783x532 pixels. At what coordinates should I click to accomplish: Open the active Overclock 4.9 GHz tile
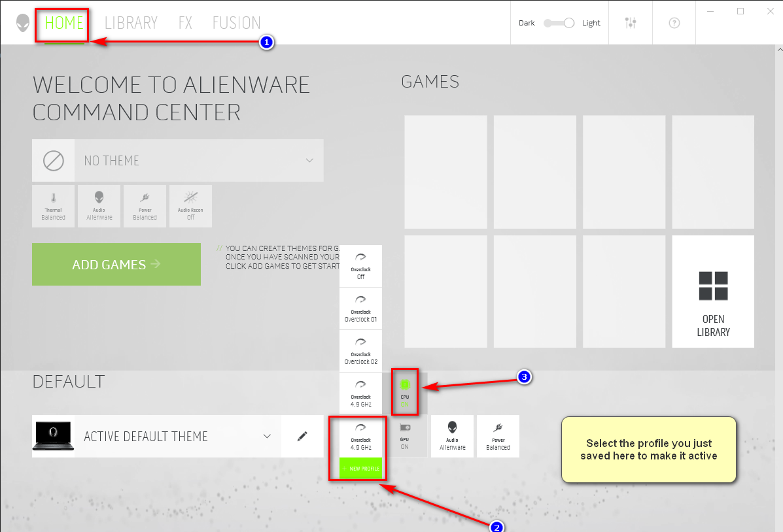360,436
